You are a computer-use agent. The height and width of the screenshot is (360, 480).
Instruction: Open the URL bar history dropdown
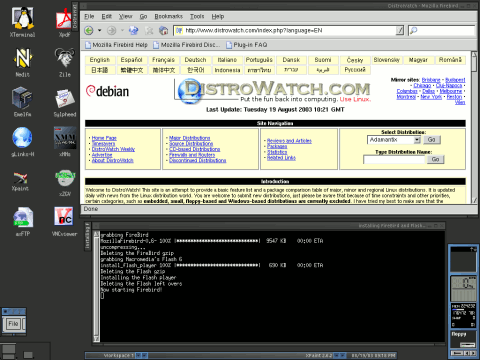pos(400,31)
